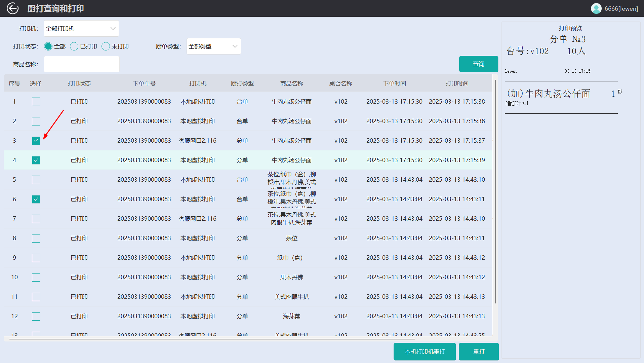Check the checkbox for row 8 茶位
Screen dimensions: 644x363
click(36, 238)
